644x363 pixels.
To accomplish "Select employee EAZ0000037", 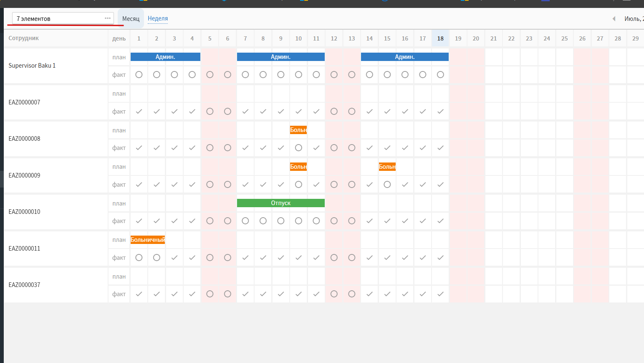I will point(25,285).
